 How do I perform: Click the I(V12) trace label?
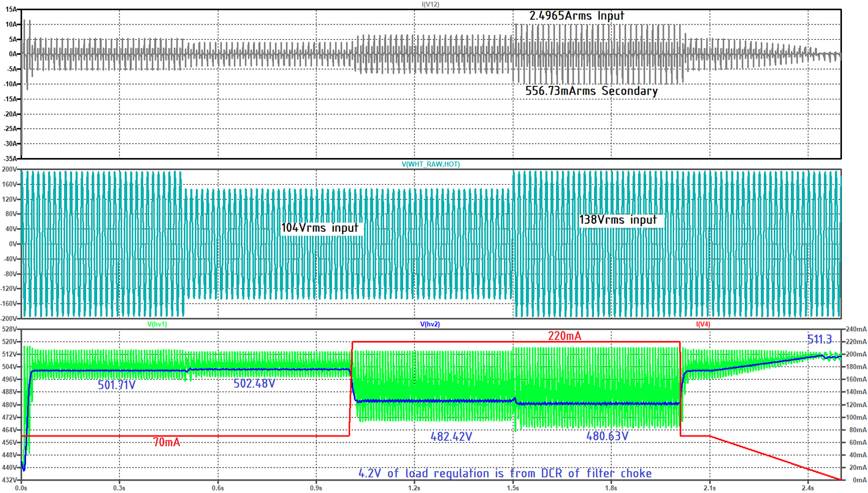(x=431, y=4)
